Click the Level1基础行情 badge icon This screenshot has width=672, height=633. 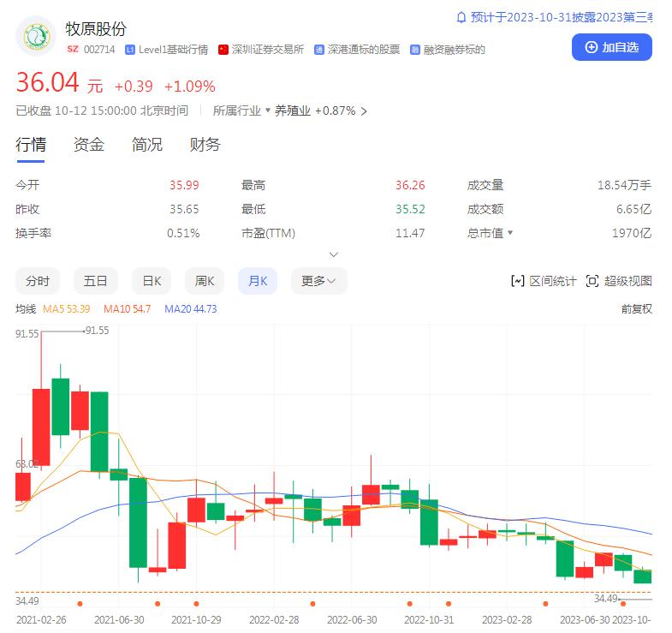(x=130, y=50)
